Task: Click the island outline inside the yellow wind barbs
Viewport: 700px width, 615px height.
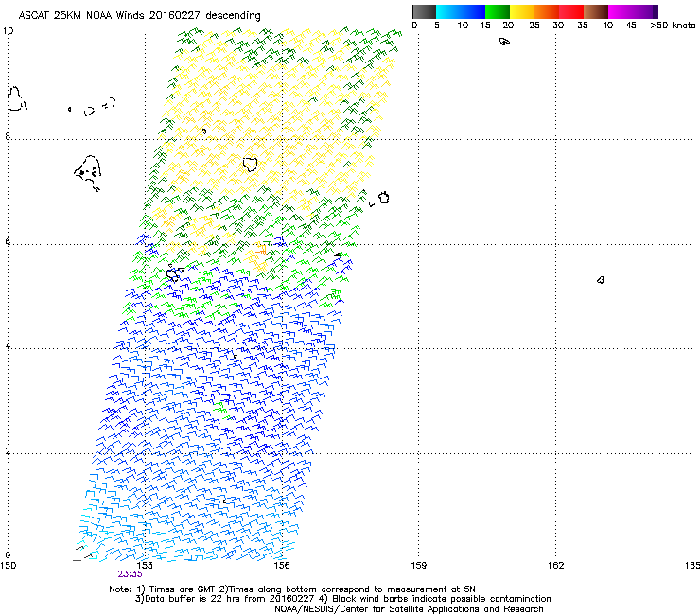Action: [x=250, y=164]
